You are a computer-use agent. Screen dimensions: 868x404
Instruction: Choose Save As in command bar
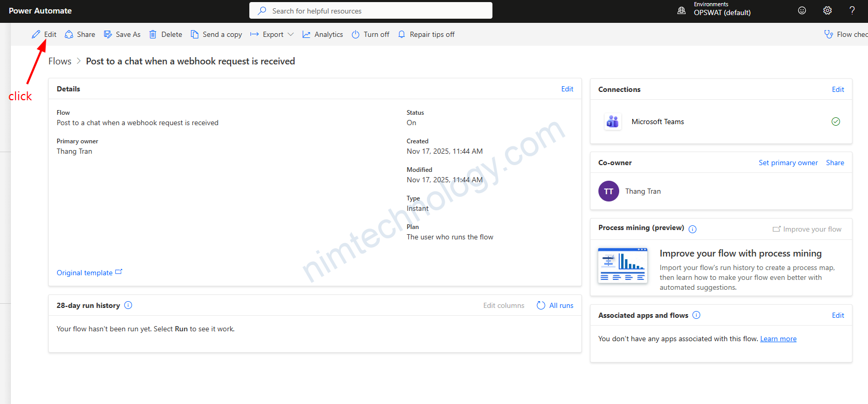click(122, 34)
